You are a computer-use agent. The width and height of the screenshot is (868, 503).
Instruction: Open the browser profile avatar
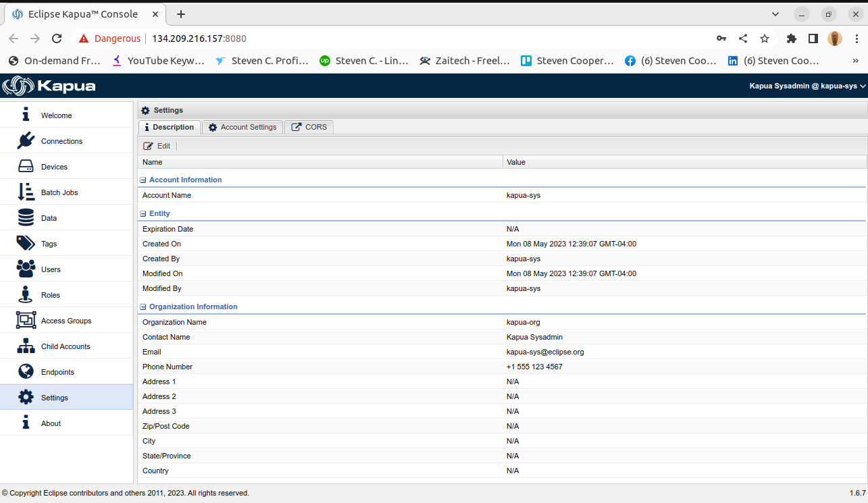pos(835,38)
